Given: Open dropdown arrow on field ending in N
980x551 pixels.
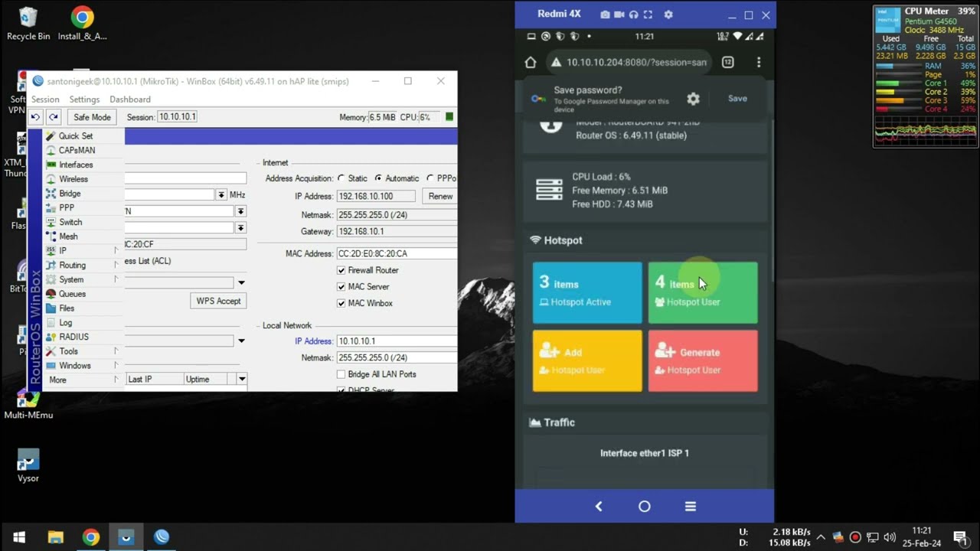Looking at the screenshot, I should [x=240, y=211].
